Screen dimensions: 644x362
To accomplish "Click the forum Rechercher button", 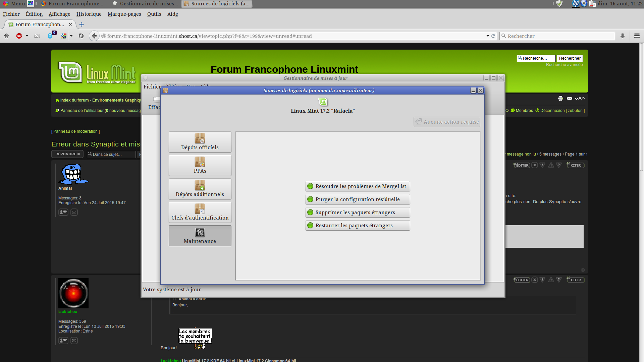I will [570, 58].
